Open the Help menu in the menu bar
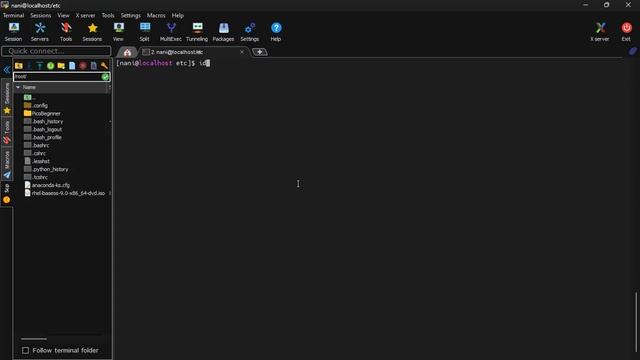The height and width of the screenshot is (360, 640). (178, 16)
